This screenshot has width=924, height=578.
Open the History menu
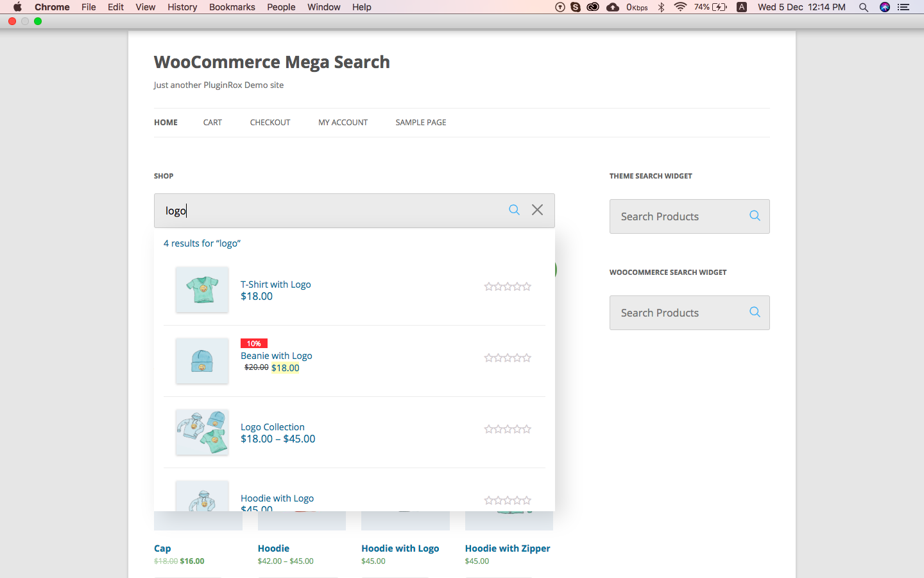(x=182, y=7)
